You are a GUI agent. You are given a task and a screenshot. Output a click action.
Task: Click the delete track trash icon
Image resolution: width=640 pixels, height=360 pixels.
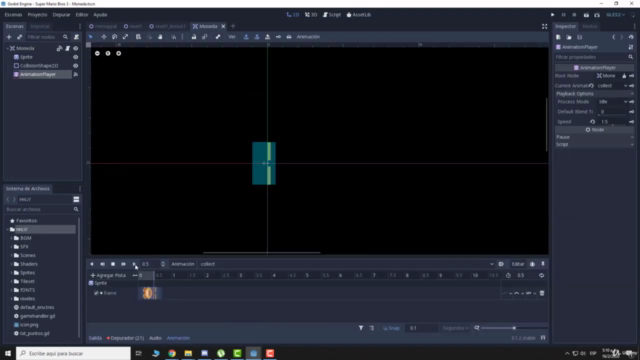coord(542,293)
